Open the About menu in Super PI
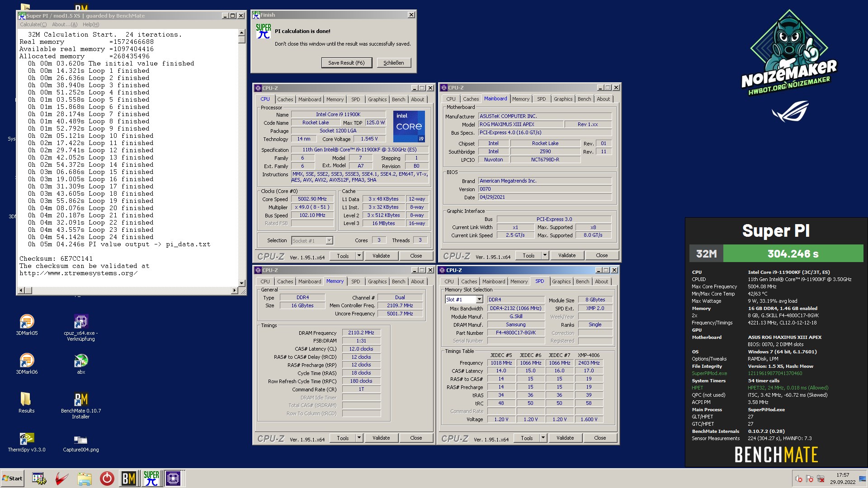Viewport: 868px width, 488px height. point(65,24)
